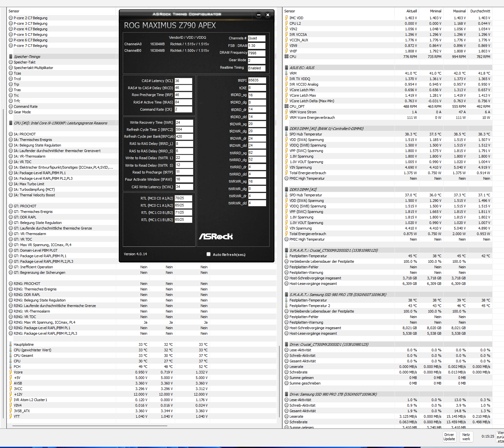Collapse the CPU [#0] Leistungsgrenze Reasons group

11,123
